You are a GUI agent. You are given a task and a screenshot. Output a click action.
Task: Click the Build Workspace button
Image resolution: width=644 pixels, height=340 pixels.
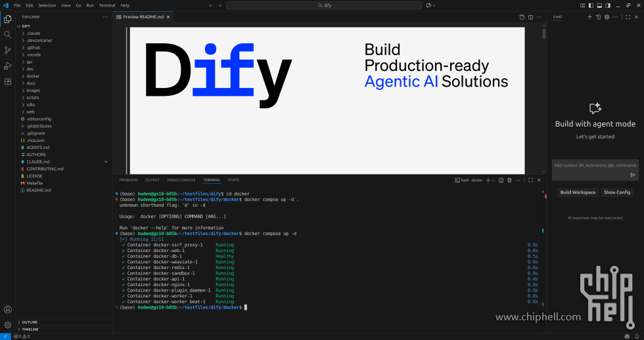tap(578, 192)
